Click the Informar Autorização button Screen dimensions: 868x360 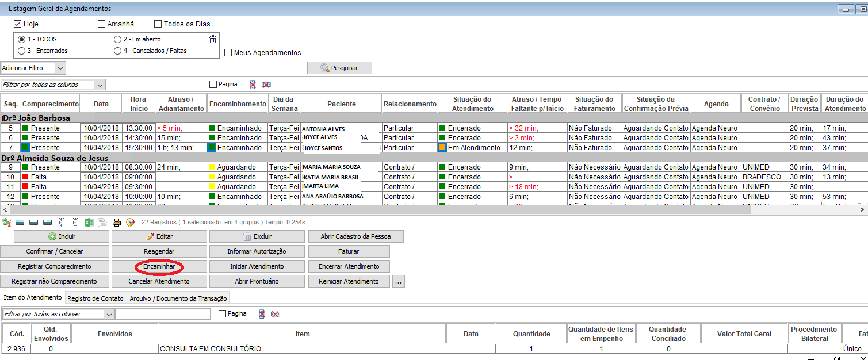[x=257, y=251]
